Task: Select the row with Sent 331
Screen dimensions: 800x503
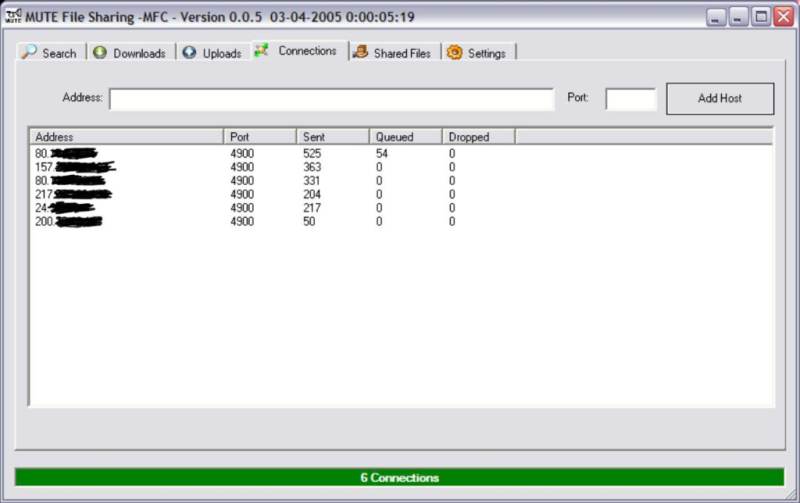Action: [401, 181]
